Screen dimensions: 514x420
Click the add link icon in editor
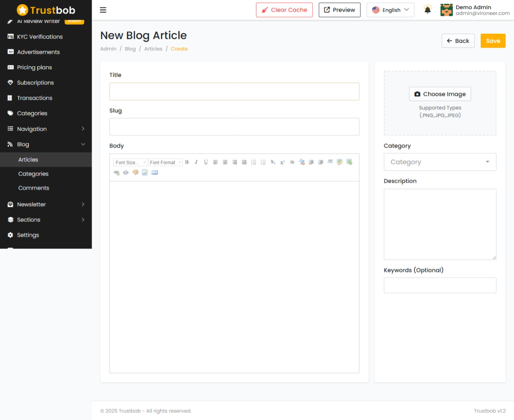click(x=117, y=172)
